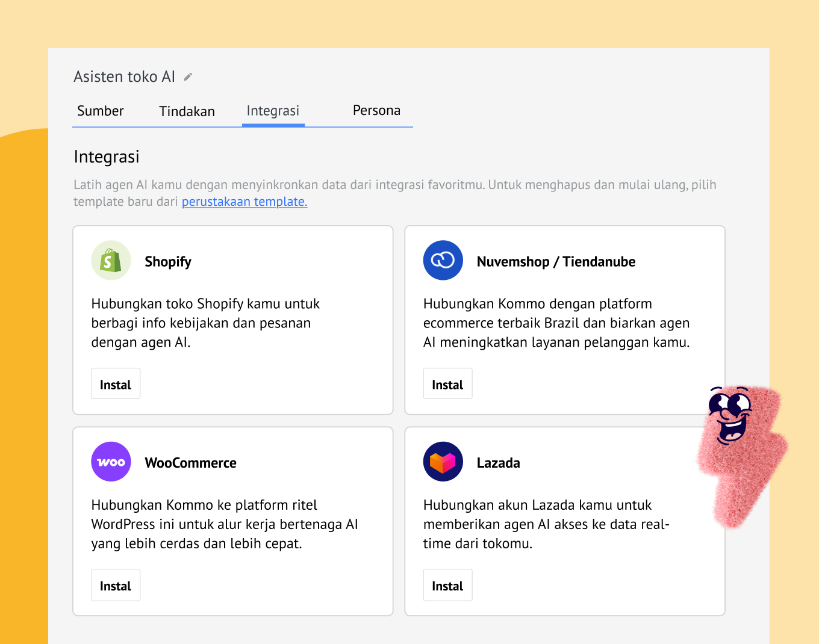
Task: Click the purple Woo logo
Action: [x=111, y=462]
